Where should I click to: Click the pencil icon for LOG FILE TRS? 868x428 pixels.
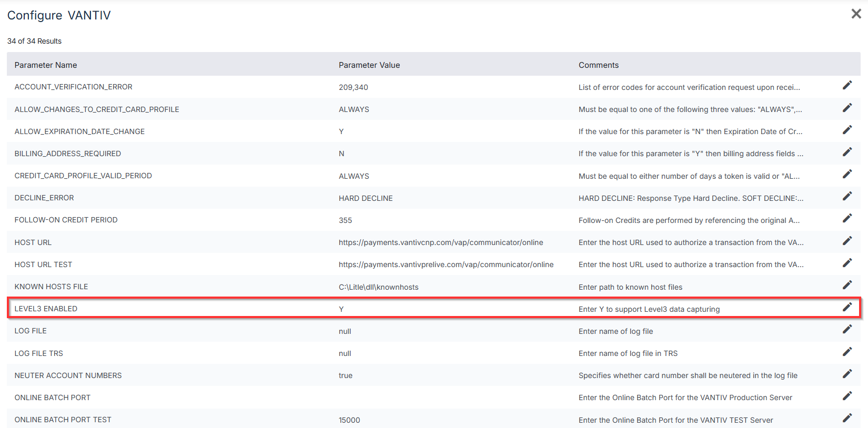click(x=847, y=352)
